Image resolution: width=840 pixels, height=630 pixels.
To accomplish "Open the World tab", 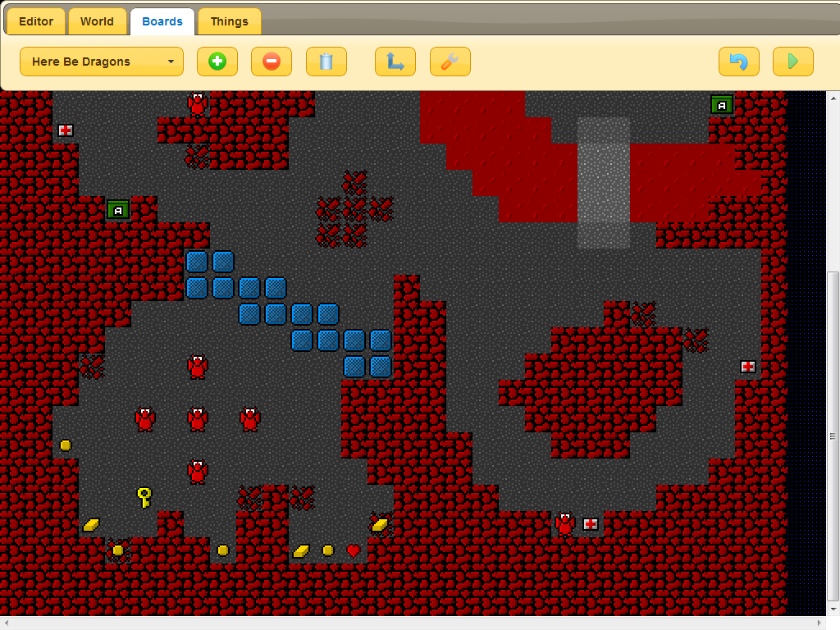I will tap(97, 21).
